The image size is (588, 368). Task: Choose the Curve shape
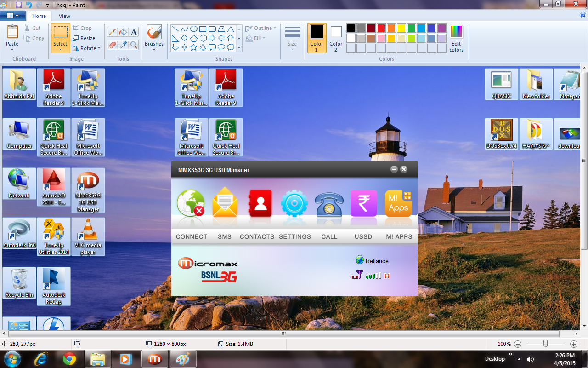[185, 29]
